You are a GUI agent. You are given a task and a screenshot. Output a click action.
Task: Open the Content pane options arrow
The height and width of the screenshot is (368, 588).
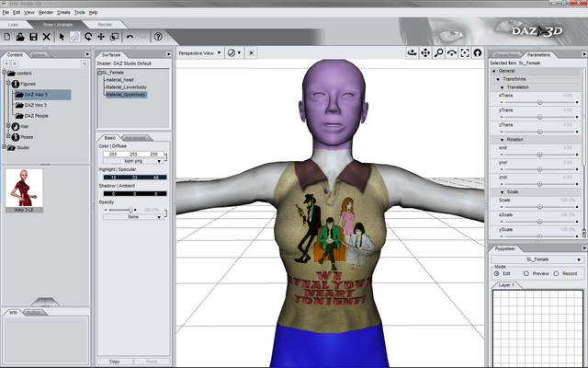point(87,54)
